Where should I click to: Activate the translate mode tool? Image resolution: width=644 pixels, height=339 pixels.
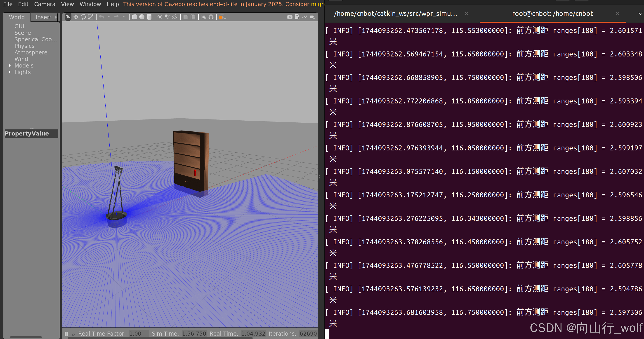coord(76,17)
